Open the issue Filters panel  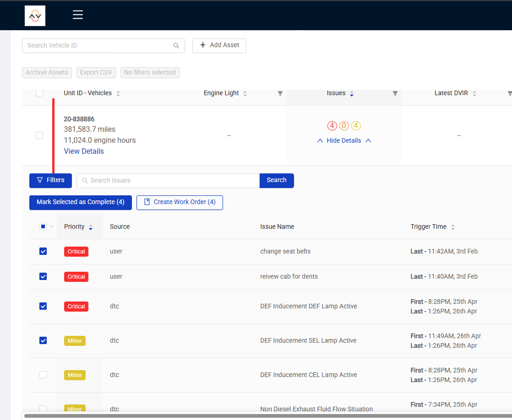click(x=51, y=180)
